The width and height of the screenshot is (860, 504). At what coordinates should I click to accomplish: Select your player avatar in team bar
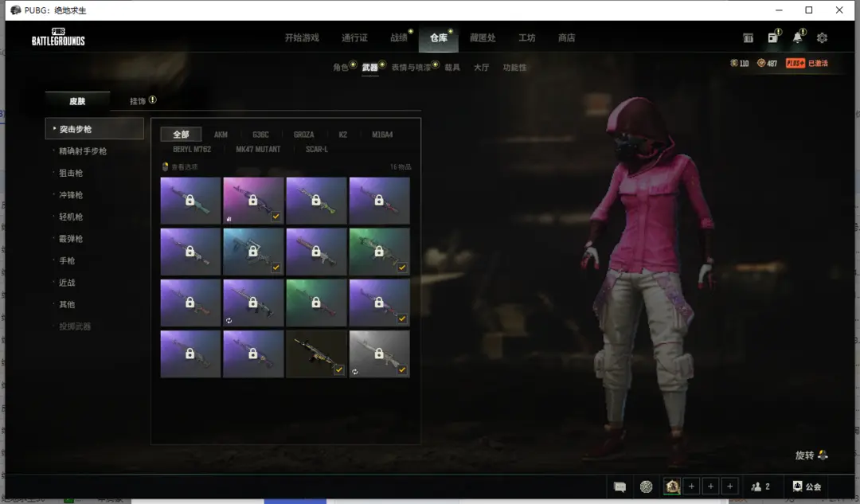pos(672,486)
